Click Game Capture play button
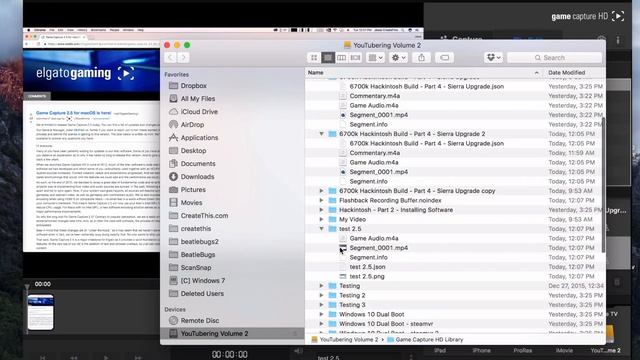This screenshot has height=360, width=640. [x=106, y=357]
